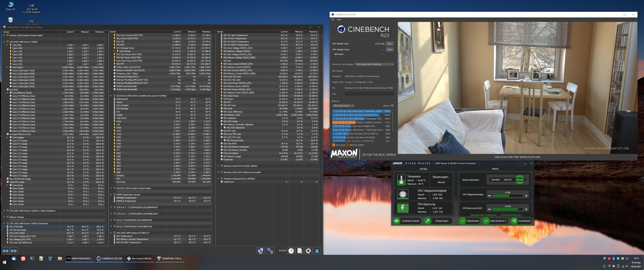
Task: Expand Network Intel Wi-Fi 6 AX200 section
Action: (218, 166)
